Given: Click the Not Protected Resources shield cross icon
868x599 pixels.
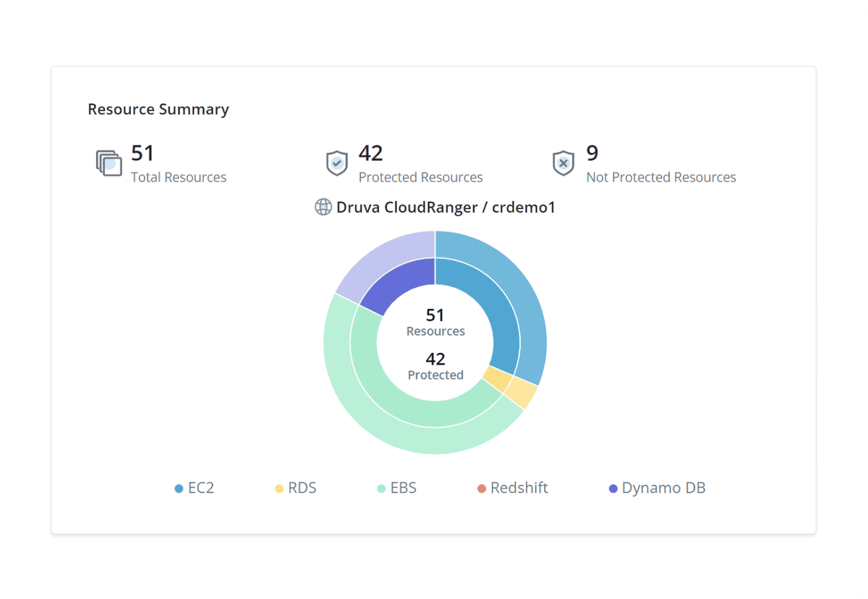Looking at the screenshot, I should (563, 163).
